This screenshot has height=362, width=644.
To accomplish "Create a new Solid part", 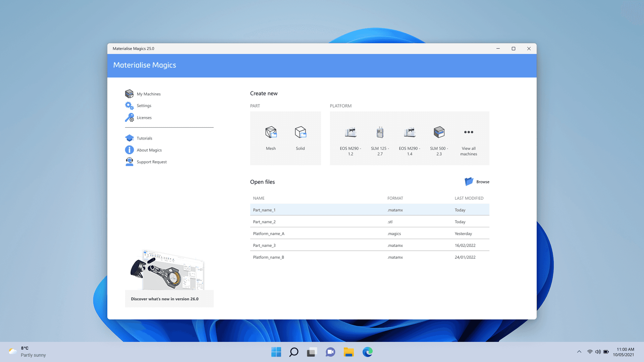I will 300,137.
